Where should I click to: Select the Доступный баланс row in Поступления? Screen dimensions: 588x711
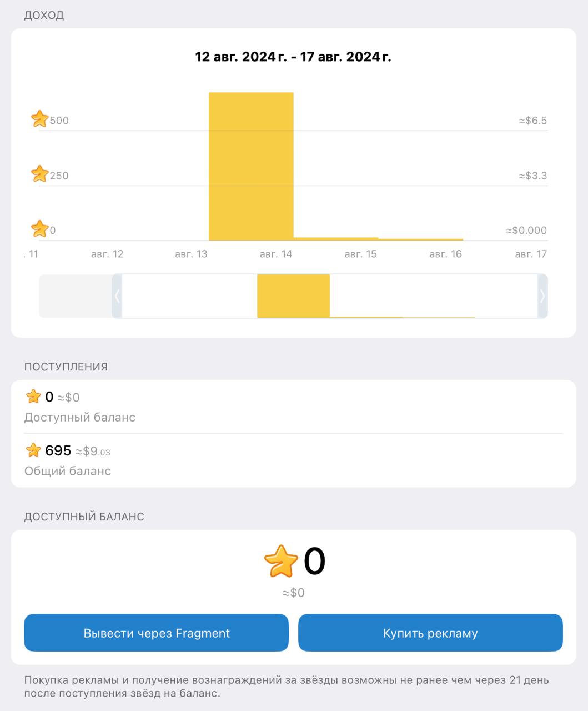coord(293,407)
